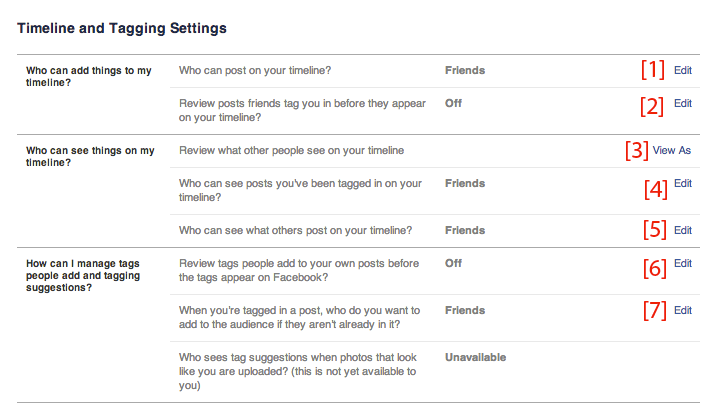Screen dimensions: 717x408
Task: Click Friends value for posts you've been tagged in
Action: 465,184
